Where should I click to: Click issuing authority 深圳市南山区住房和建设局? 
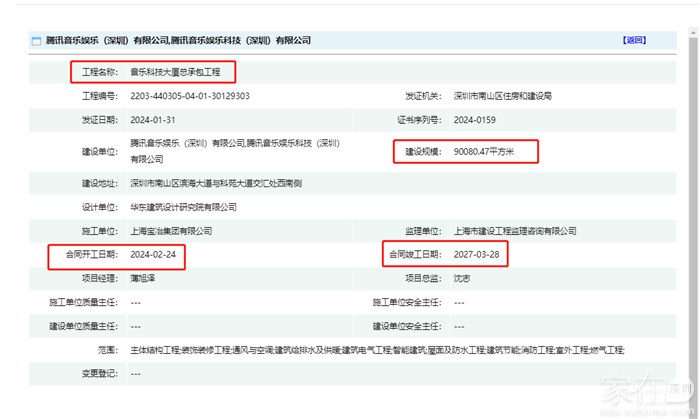[x=502, y=96]
